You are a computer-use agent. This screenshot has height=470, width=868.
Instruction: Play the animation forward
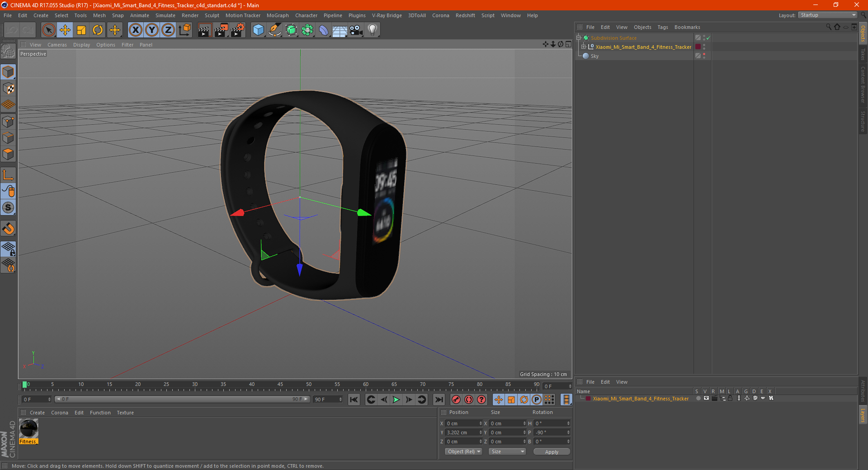(x=396, y=399)
